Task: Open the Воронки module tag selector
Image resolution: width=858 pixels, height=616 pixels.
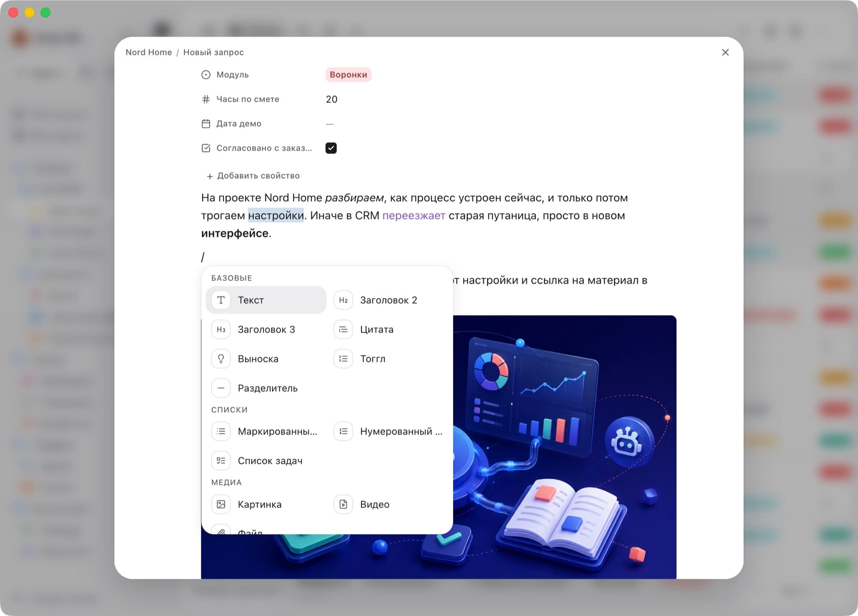Action: tap(348, 75)
